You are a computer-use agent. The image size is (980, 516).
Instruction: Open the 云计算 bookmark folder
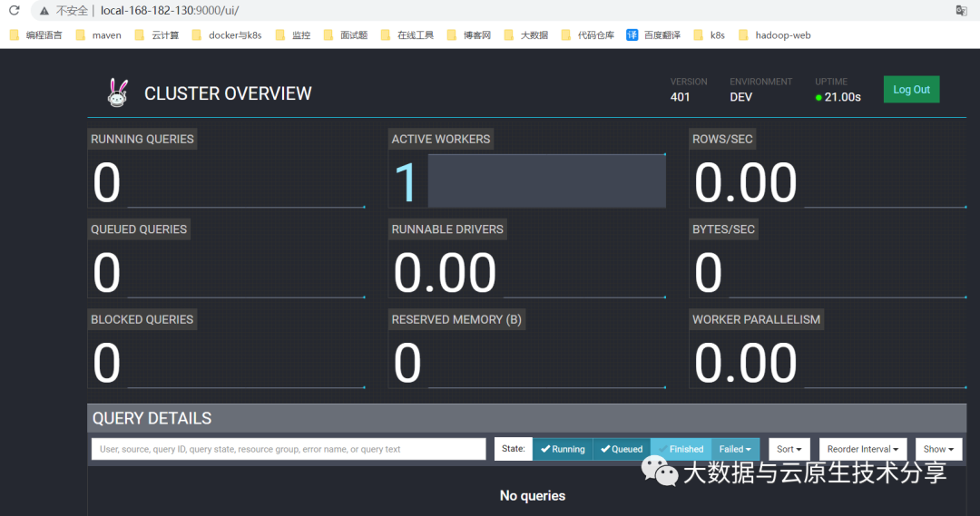[x=158, y=35]
